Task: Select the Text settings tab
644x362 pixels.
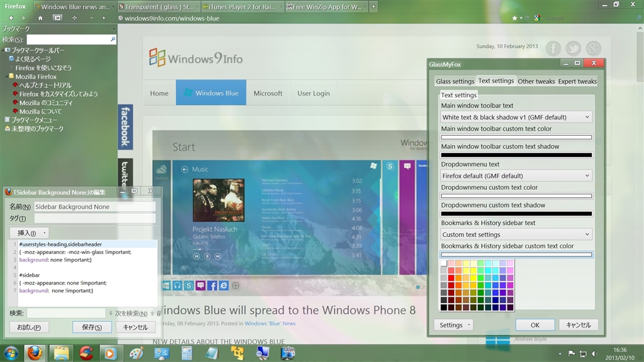Action: coord(496,80)
